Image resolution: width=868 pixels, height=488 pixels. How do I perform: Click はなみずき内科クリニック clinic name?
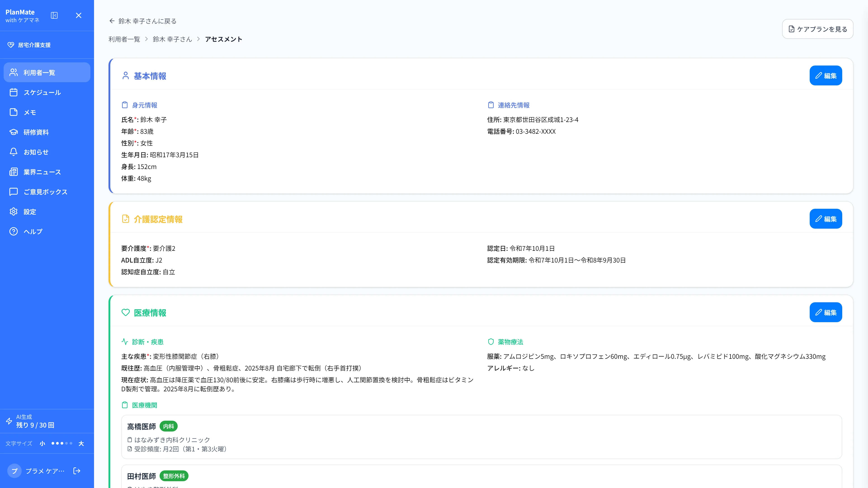click(172, 440)
